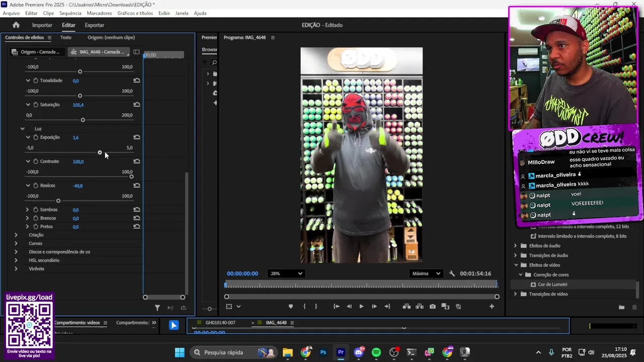
Task: Reset the Saturação parameter
Action: [137, 105]
